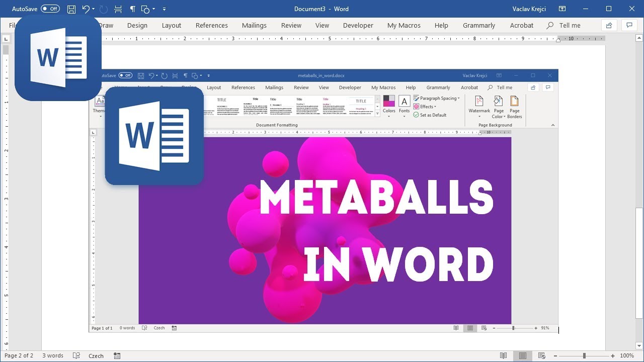Click Set as Default in embedded window
The width and height of the screenshot is (644, 362).
click(x=430, y=115)
